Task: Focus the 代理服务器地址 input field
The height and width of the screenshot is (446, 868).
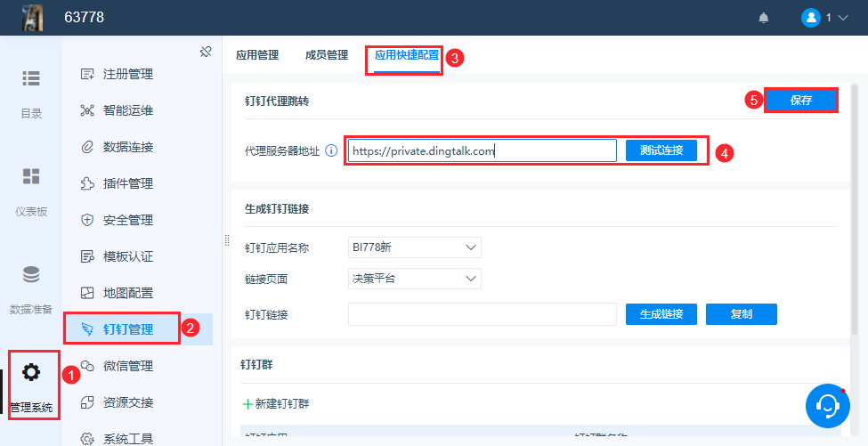Action: [x=483, y=150]
